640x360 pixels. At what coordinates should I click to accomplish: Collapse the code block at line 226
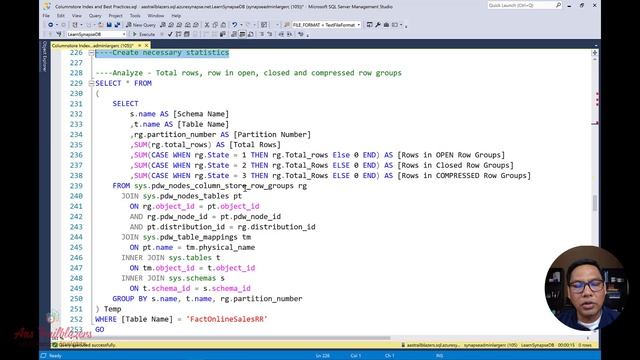pos(91,53)
